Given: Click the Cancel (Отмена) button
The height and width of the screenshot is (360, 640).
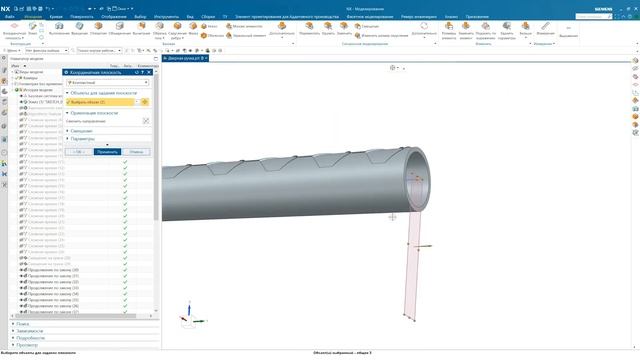Looking at the screenshot, I should pyautogui.click(x=136, y=152).
